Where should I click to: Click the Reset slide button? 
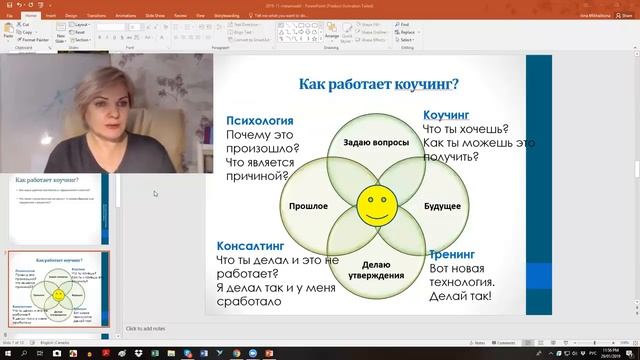click(77, 32)
